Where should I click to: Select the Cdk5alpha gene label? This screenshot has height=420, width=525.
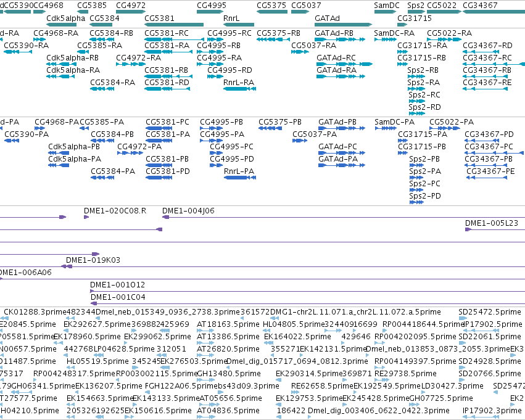65,18
